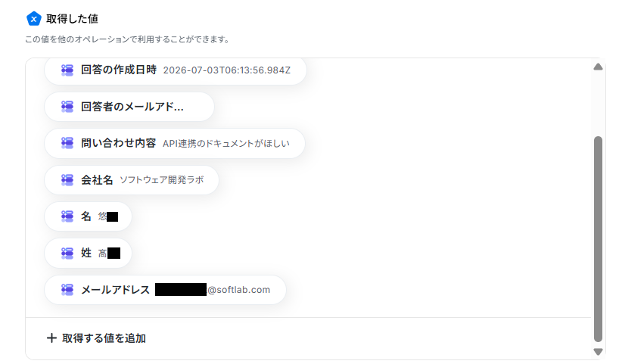Click the vertical scrollbar thumb
This screenshot has width=619, height=364.
coord(598,239)
